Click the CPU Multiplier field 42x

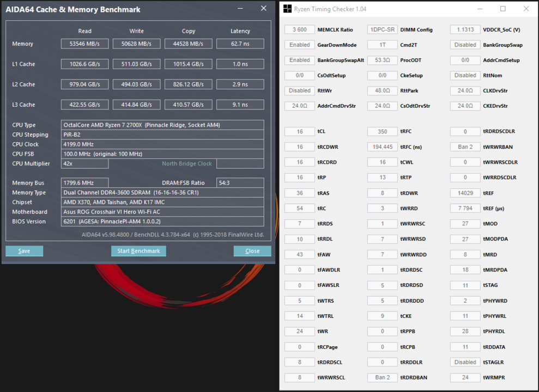coord(85,163)
